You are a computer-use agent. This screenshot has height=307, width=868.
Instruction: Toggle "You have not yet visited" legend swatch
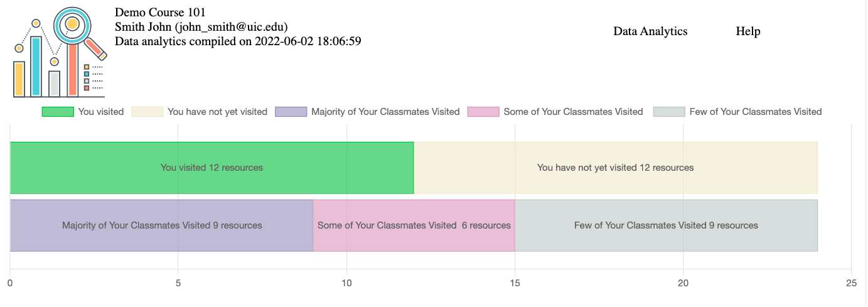147,112
